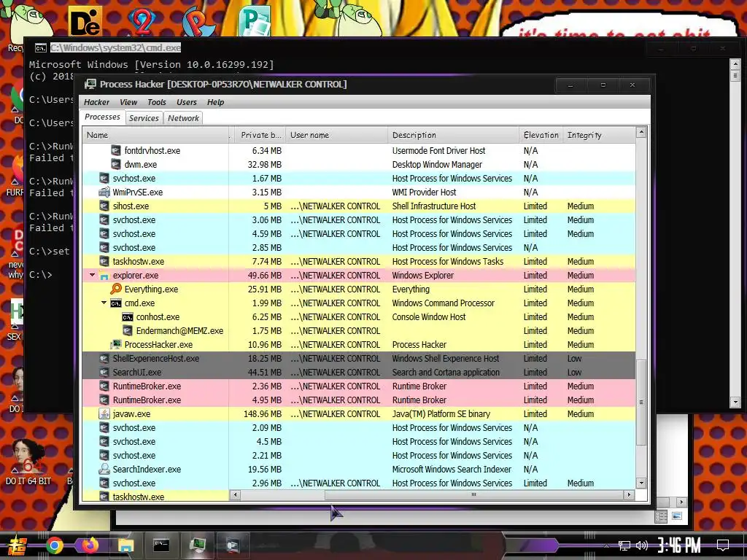Click the explorer.exe folder icon
The height and width of the screenshot is (560, 747).
(104, 275)
